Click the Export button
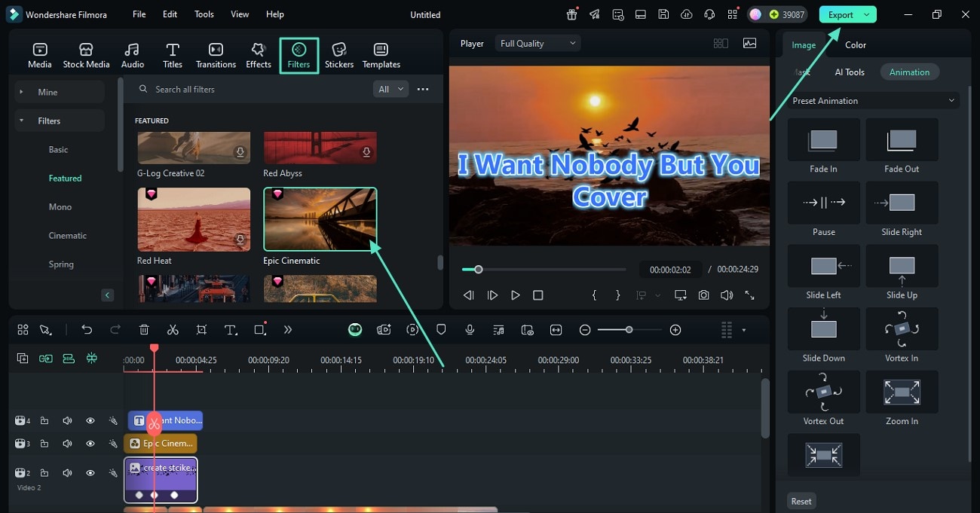This screenshot has width=980, height=513. tap(841, 14)
